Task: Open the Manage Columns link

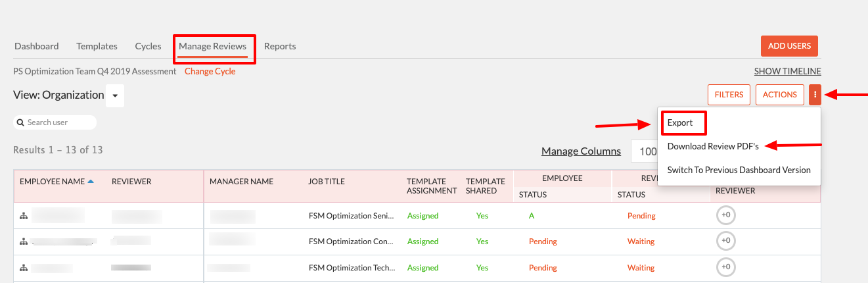Action: 581,151
